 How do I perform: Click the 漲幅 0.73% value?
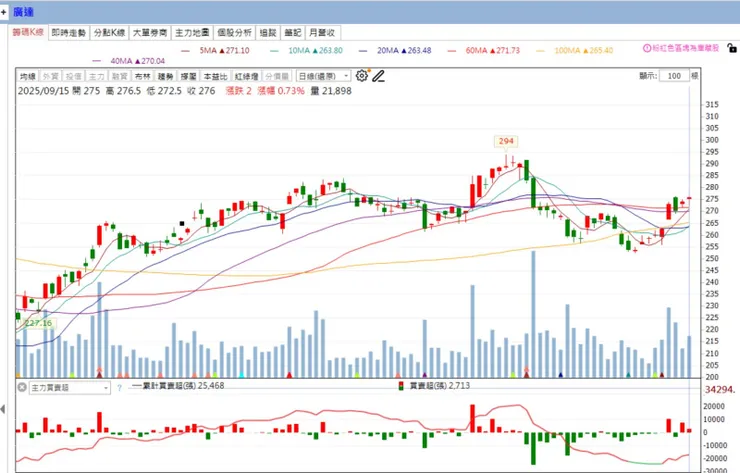click(281, 91)
